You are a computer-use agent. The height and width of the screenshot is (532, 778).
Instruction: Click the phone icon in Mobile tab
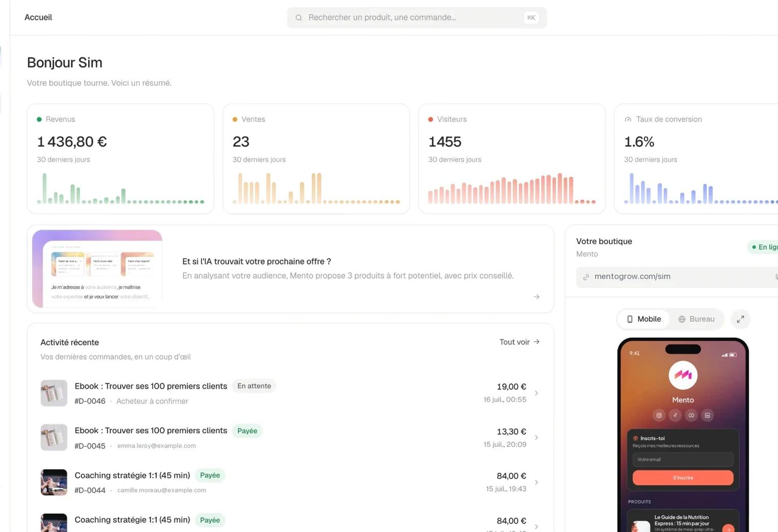tap(630, 319)
